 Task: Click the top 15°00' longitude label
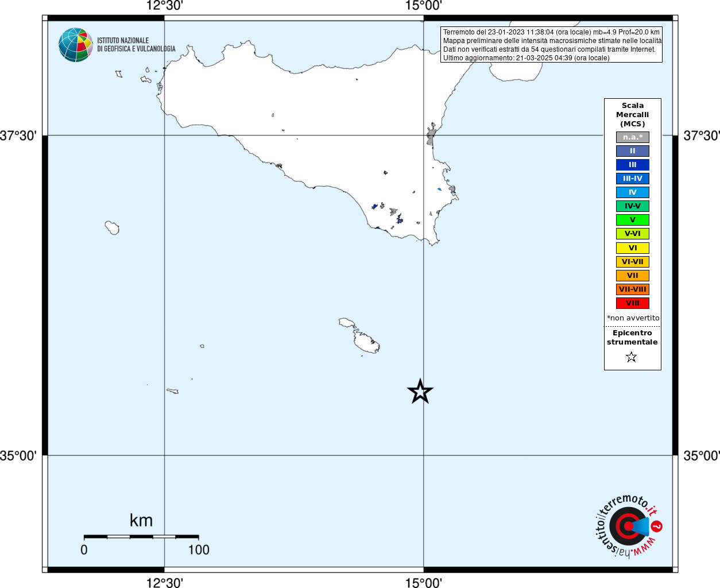(424, 6)
